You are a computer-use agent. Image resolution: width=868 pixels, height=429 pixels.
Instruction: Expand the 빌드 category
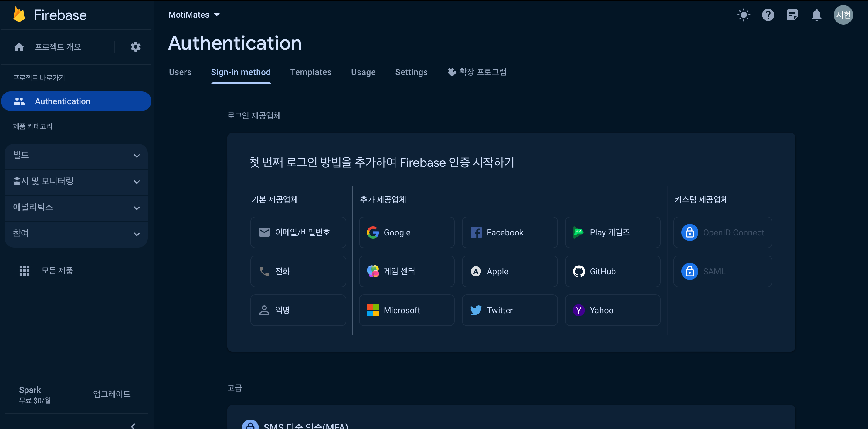pyautogui.click(x=76, y=156)
